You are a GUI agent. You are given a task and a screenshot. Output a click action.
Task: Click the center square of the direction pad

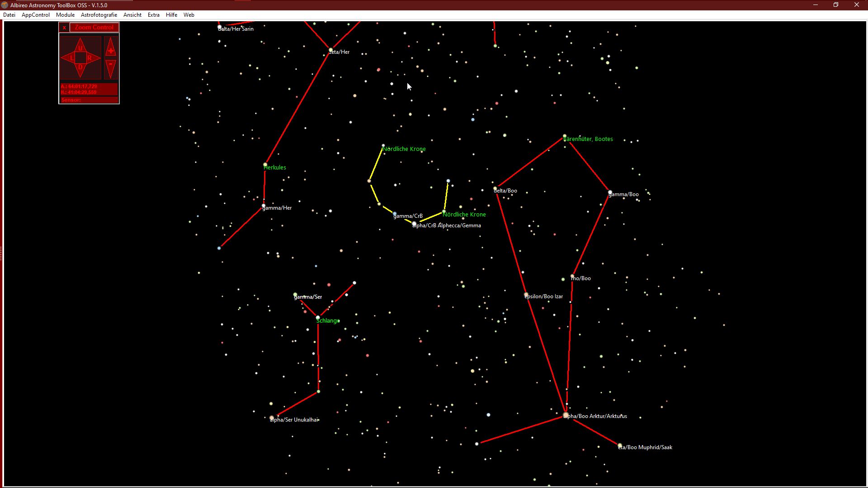80,58
